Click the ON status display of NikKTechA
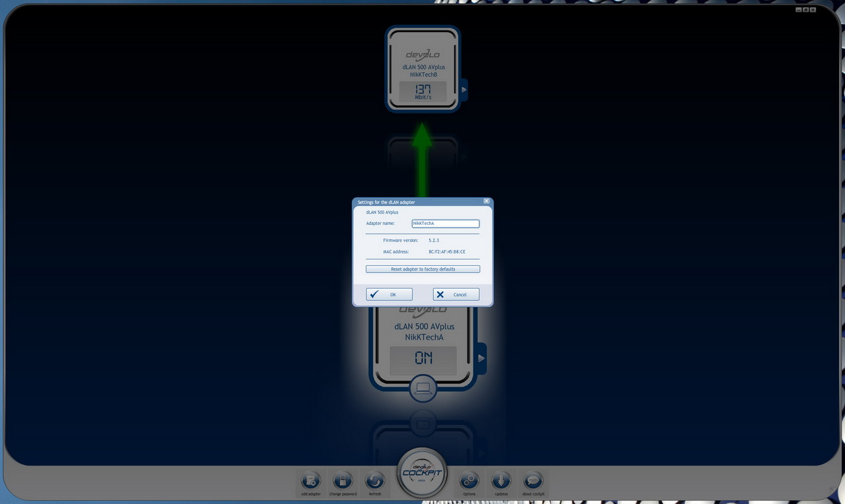845x504 pixels. point(422,360)
